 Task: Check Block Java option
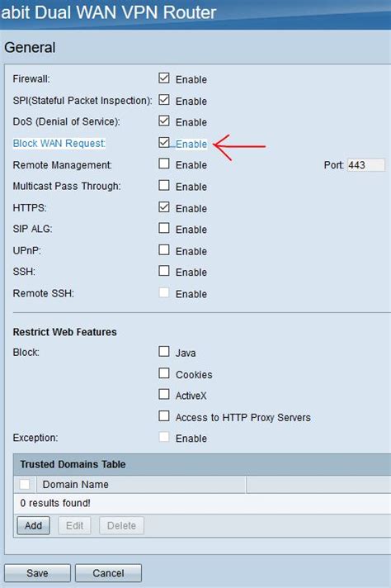click(164, 351)
